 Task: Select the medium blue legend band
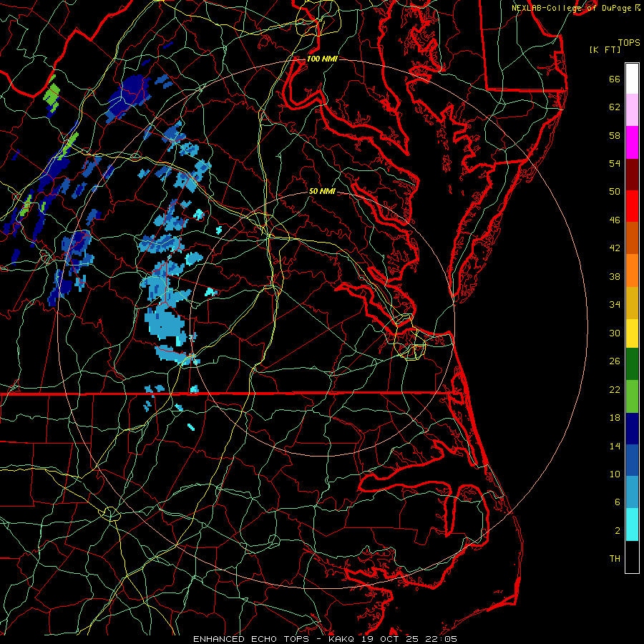coord(632,460)
